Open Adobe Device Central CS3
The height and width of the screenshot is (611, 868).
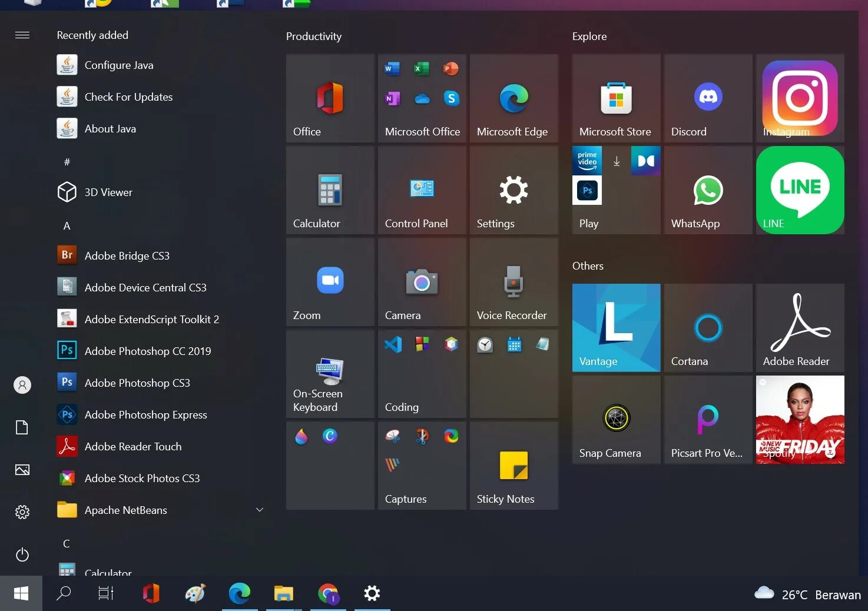pos(160,287)
